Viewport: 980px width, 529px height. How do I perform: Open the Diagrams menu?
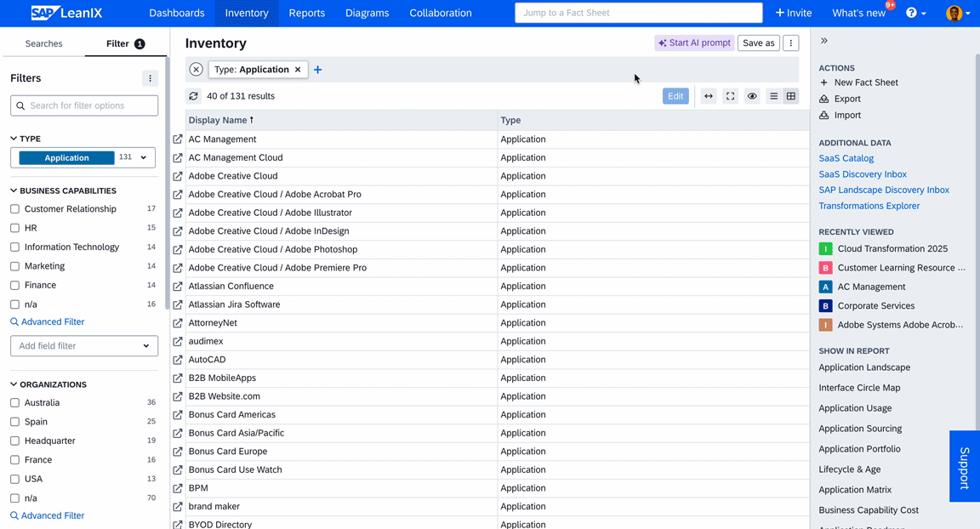pyautogui.click(x=367, y=13)
